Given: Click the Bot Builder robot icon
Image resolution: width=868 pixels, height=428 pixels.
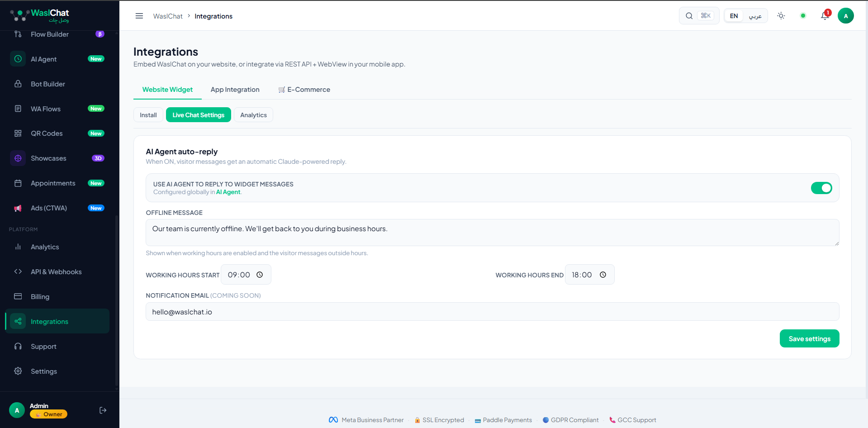Looking at the screenshot, I should pyautogui.click(x=18, y=84).
